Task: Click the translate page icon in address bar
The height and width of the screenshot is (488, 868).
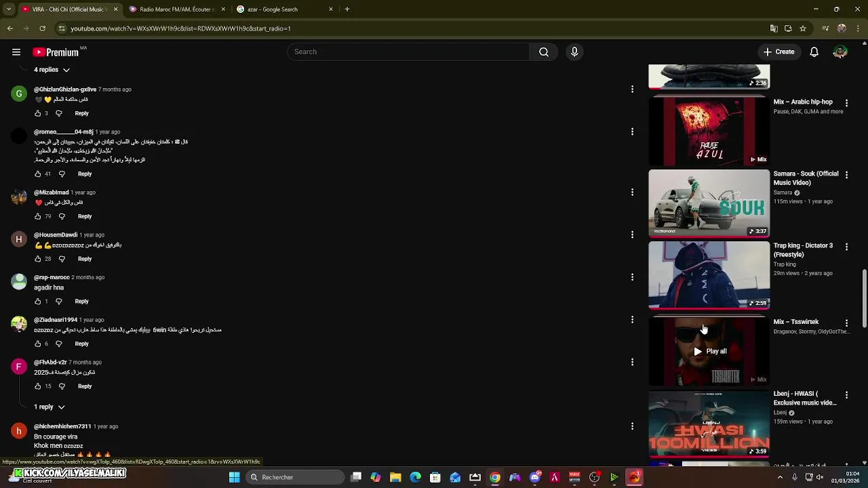Action: click(x=774, y=28)
